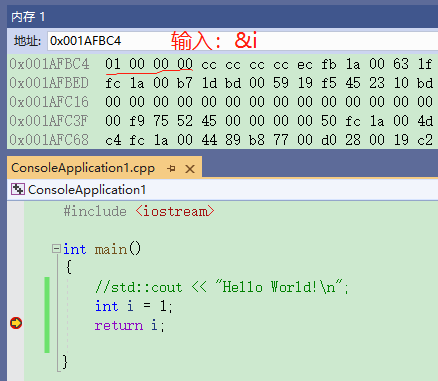This screenshot has width=438, height=381.
Task: Open the ConsoleApplication1 project scope dropdown
Action: coord(222,190)
